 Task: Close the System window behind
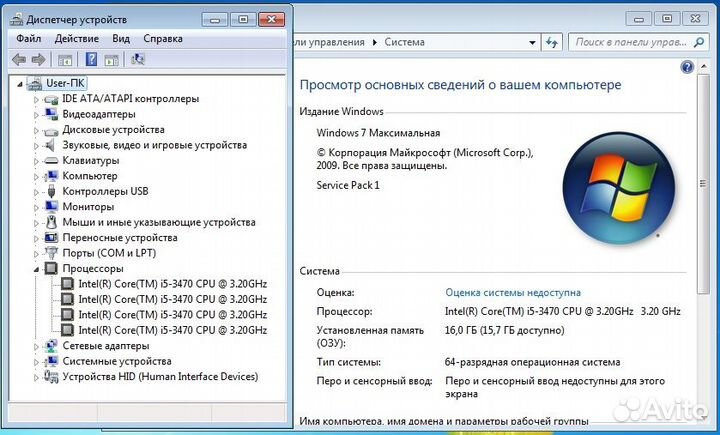pyautogui.click(x=695, y=19)
